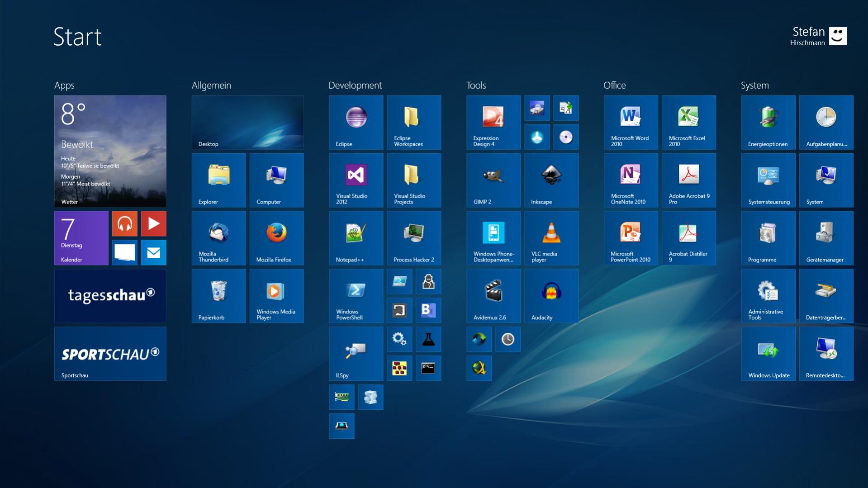Launch Windows Media Player
Viewport: 868px width, 488px height.
click(277, 296)
